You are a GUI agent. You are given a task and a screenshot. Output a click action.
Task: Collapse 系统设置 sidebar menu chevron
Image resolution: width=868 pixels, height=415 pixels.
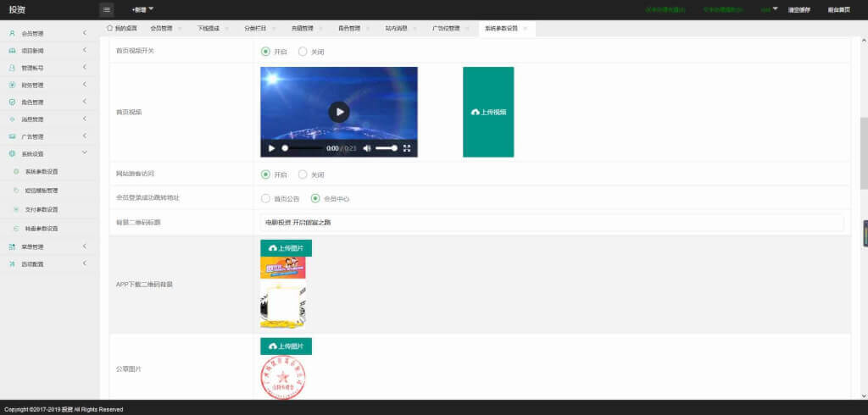(x=85, y=152)
